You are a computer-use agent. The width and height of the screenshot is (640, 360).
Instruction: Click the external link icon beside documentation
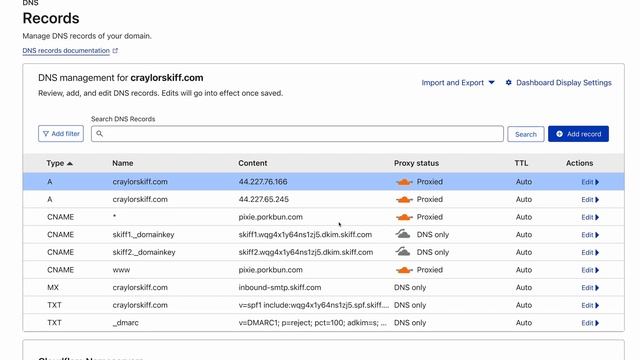coord(115,51)
